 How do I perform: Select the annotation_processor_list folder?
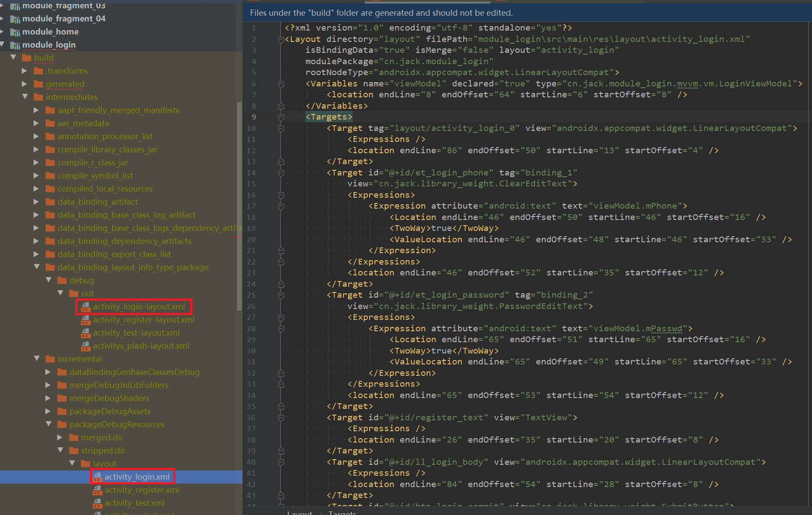(105, 136)
